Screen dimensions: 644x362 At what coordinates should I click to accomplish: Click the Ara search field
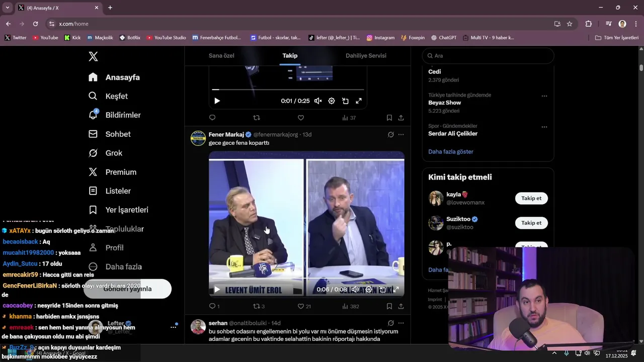click(488, 56)
